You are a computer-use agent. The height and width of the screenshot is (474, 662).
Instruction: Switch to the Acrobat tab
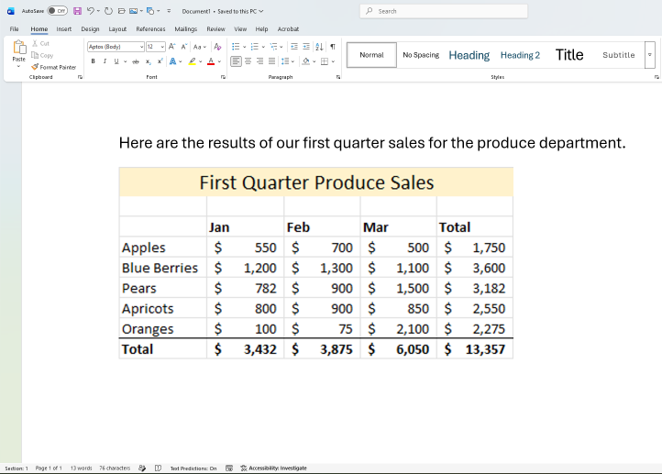288,29
